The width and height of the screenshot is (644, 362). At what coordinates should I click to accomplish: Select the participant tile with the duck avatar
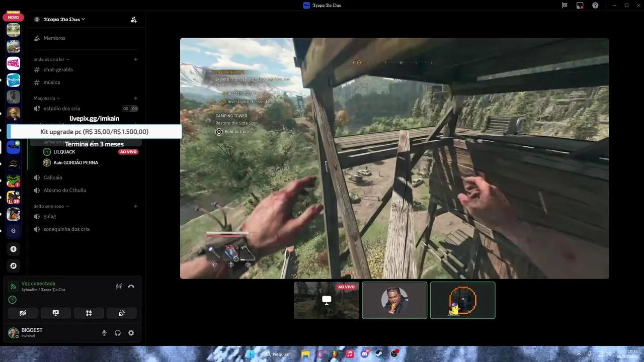[x=463, y=300]
